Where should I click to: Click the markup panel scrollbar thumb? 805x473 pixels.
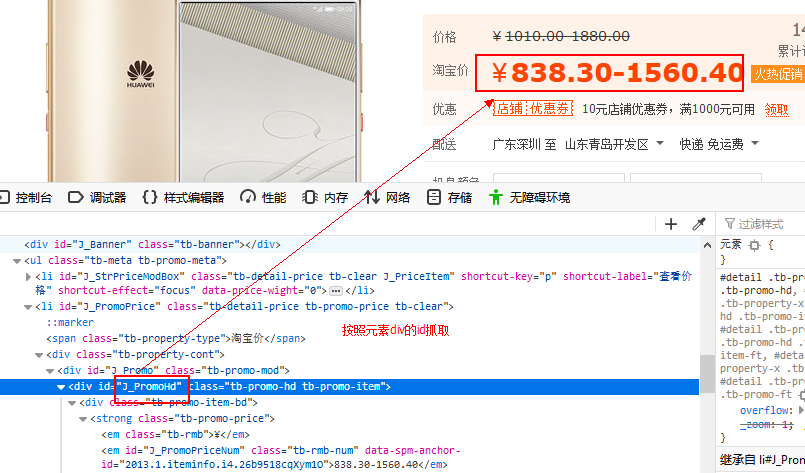click(707, 373)
